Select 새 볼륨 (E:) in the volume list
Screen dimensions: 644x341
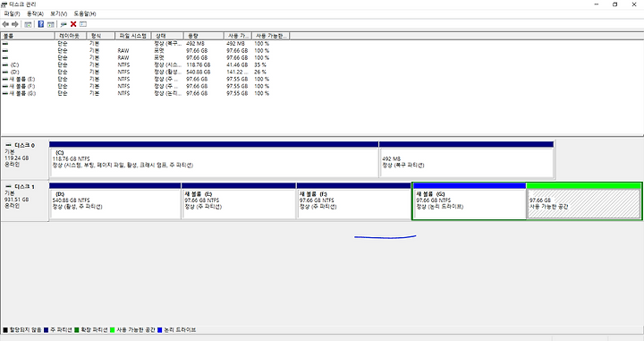click(22, 79)
